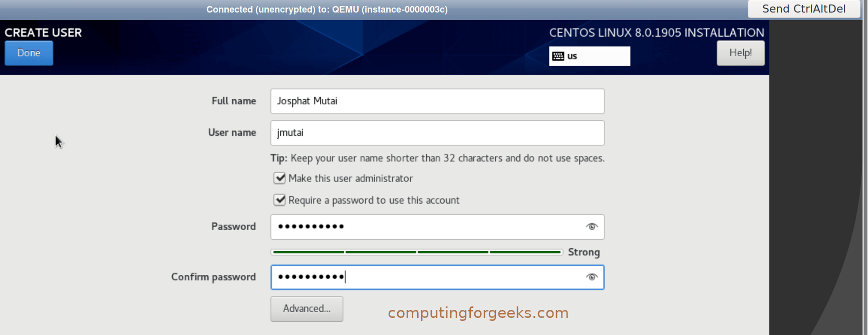Reveal password with Password field eye icon
868x335 pixels.
pyautogui.click(x=592, y=227)
